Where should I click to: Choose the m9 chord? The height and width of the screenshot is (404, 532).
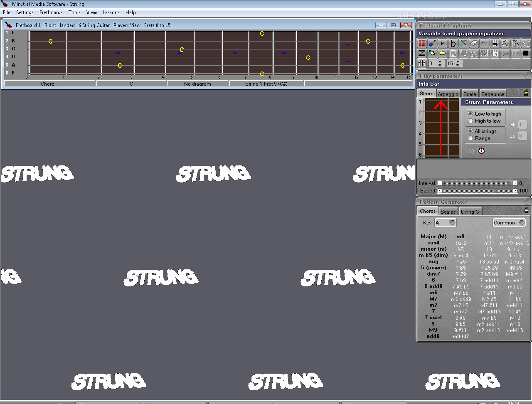coord(461,236)
